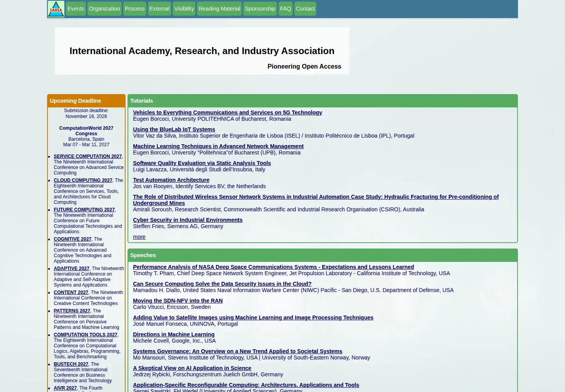Open COMPUTATION TOOLS 2027 conference link
The height and width of the screenshot is (392, 565).
point(86,335)
